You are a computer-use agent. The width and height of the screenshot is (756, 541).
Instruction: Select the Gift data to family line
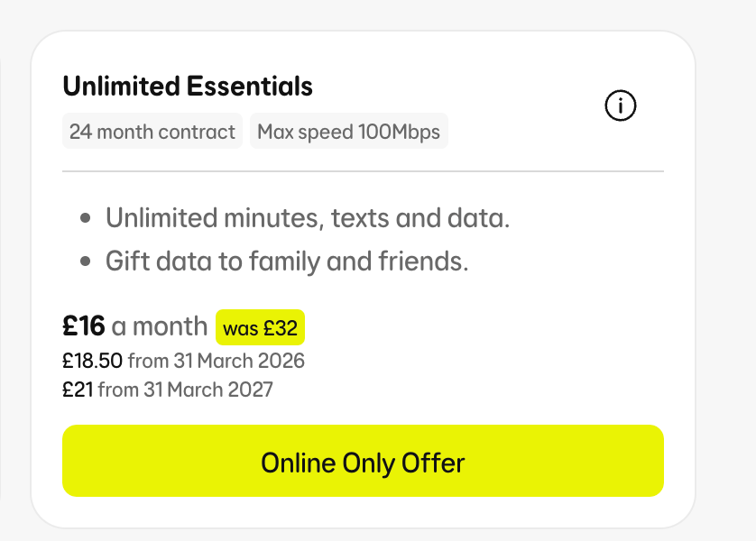click(287, 261)
